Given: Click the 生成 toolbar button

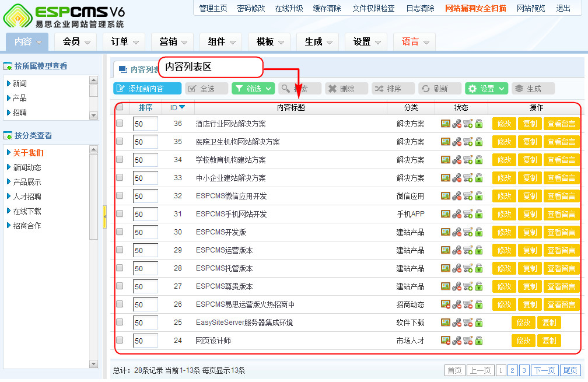Looking at the screenshot, I should (x=533, y=89).
